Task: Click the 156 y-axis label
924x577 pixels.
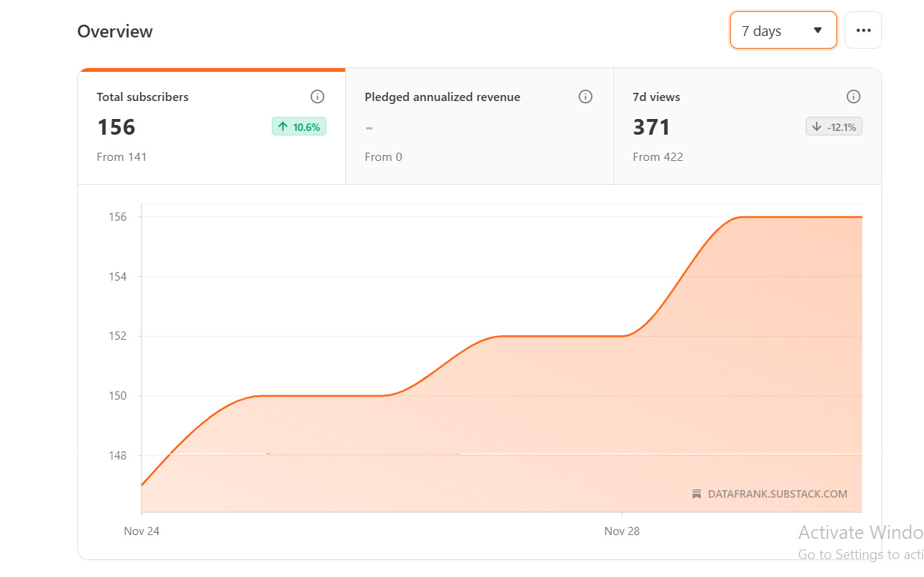Action: coord(118,217)
